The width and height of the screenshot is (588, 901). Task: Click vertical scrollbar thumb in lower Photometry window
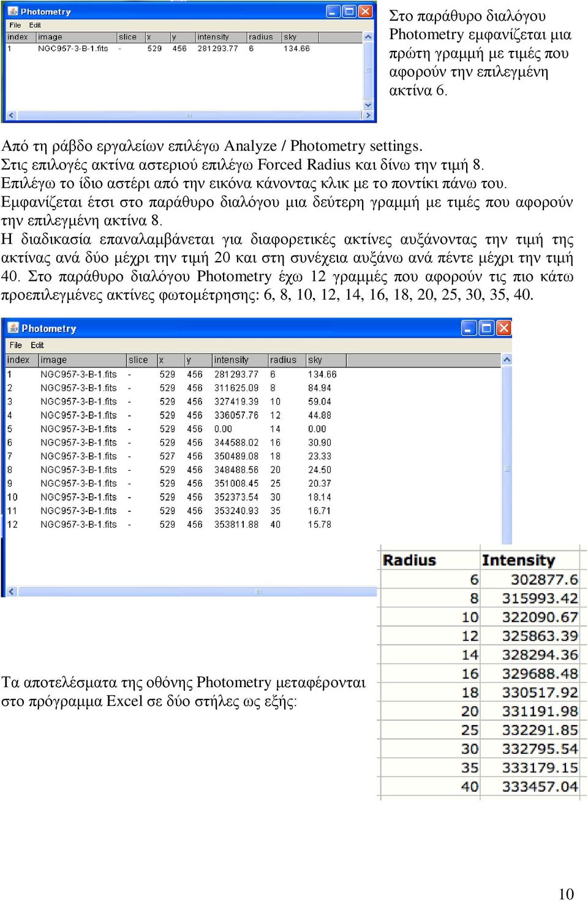pyautogui.click(x=507, y=469)
